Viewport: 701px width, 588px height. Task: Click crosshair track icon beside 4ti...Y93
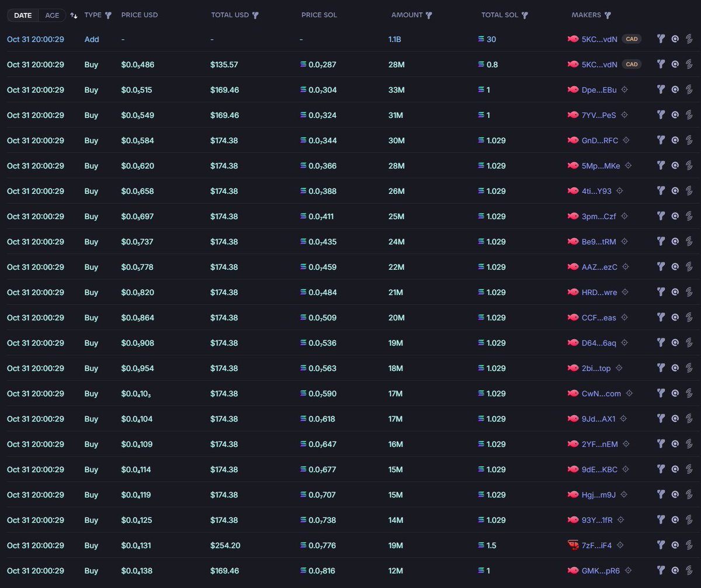[620, 191]
